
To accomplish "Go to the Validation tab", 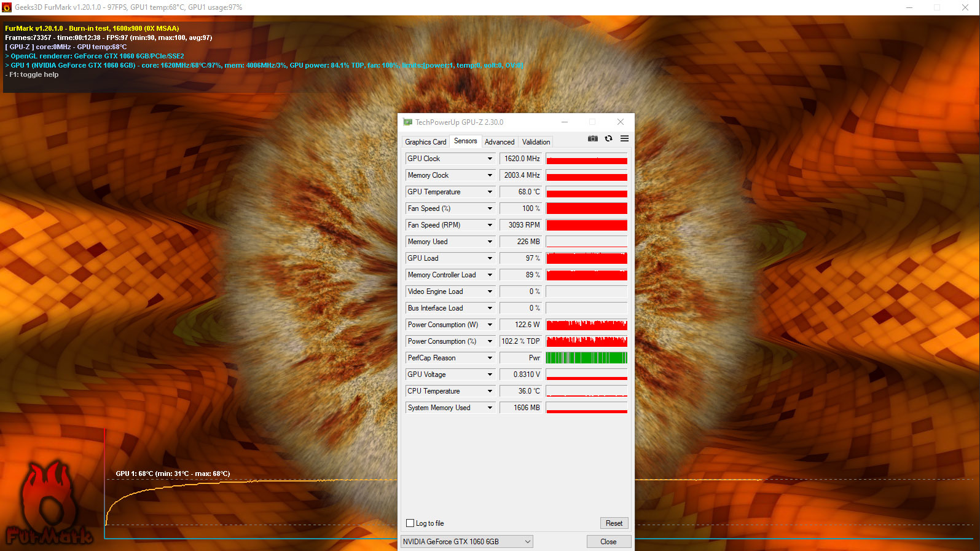I will click(x=536, y=141).
